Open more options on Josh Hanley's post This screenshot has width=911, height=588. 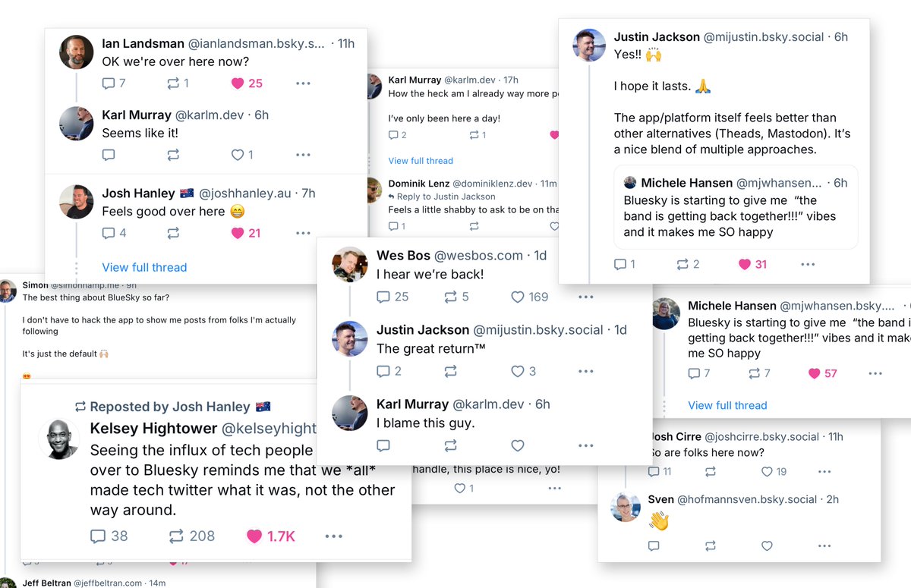pos(303,233)
